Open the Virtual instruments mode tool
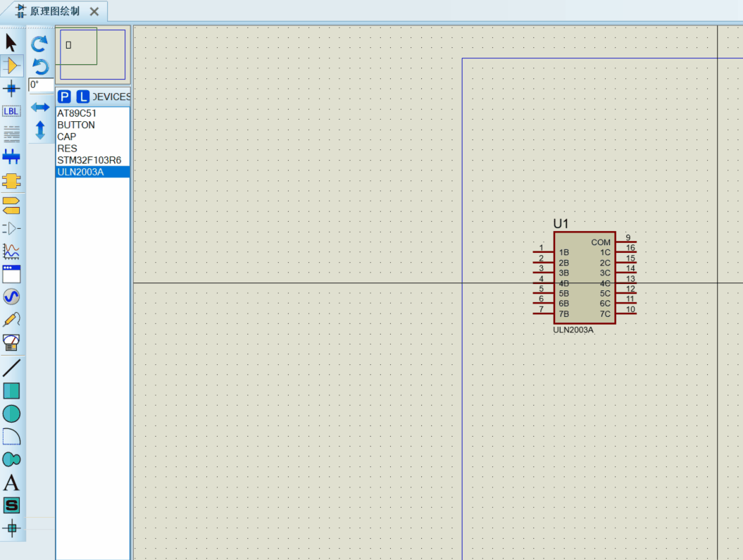The image size is (743, 560). pyautogui.click(x=11, y=342)
